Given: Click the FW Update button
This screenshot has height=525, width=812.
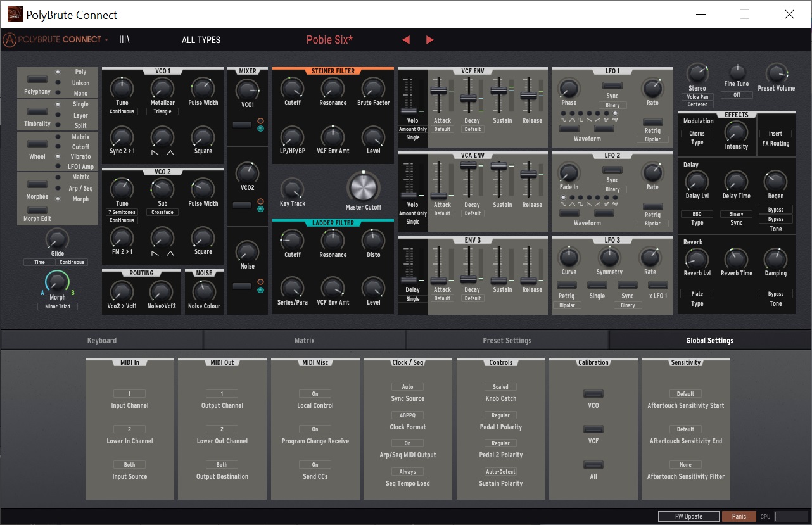Looking at the screenshot, I should 688,516.
